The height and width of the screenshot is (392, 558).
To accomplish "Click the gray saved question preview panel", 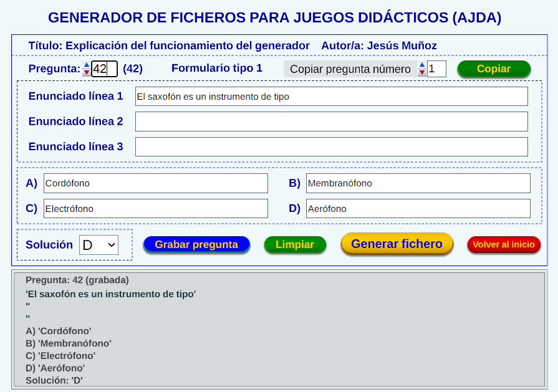I will click(279, 329).
